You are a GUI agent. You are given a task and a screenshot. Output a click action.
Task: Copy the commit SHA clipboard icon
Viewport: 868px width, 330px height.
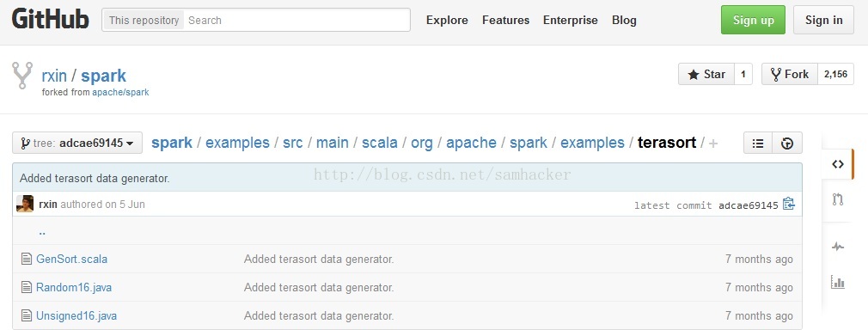point(789,204)
